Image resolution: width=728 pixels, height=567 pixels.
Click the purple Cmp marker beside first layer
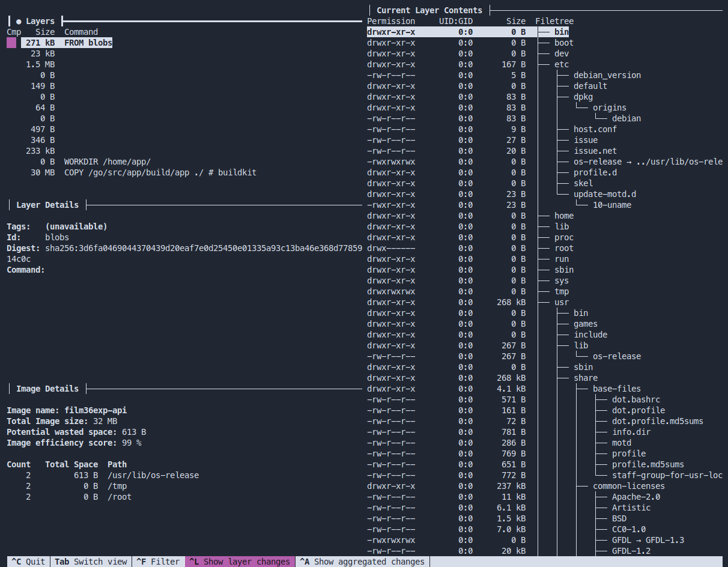(11, 43)
